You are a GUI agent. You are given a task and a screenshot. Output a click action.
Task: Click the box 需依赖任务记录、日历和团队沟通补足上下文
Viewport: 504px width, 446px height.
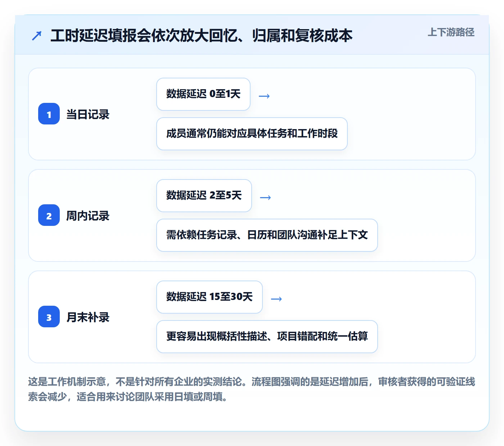point(267,235)
